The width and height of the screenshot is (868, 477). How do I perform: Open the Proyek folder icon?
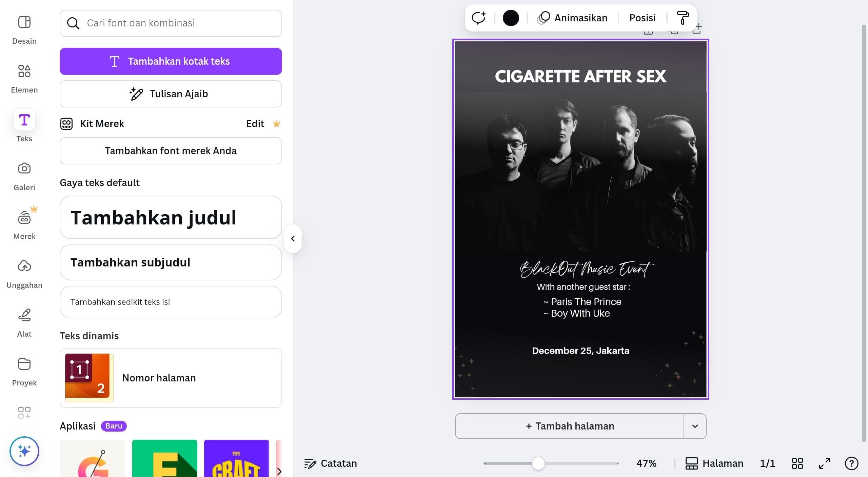point(24,372)
